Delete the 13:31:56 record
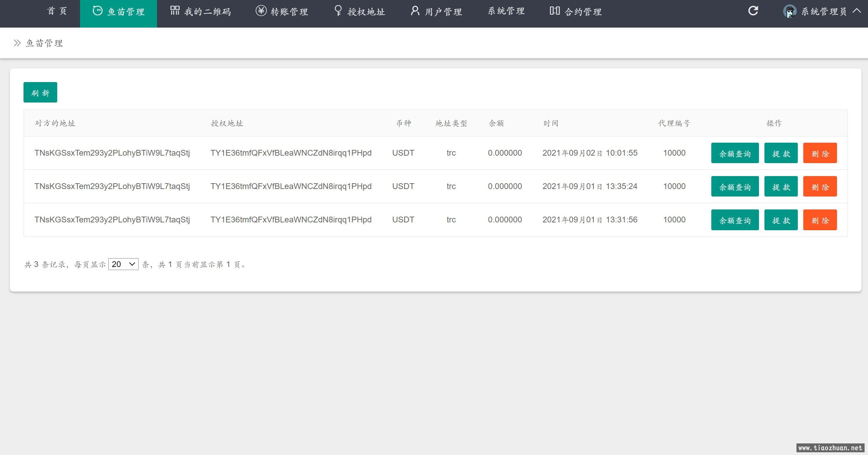868x455 pixels. click(x=820, y=220)
